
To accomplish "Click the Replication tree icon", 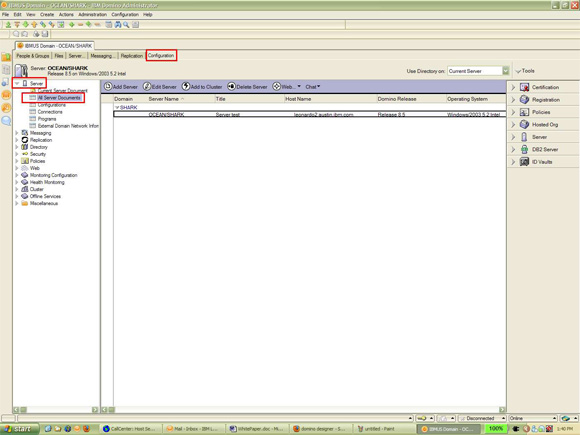I will [25, 140].
